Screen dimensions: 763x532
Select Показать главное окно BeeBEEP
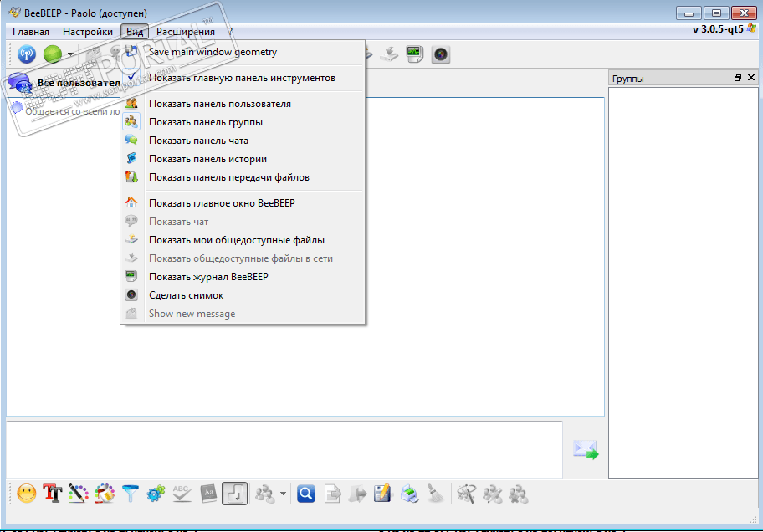click(x=243, y=203)
